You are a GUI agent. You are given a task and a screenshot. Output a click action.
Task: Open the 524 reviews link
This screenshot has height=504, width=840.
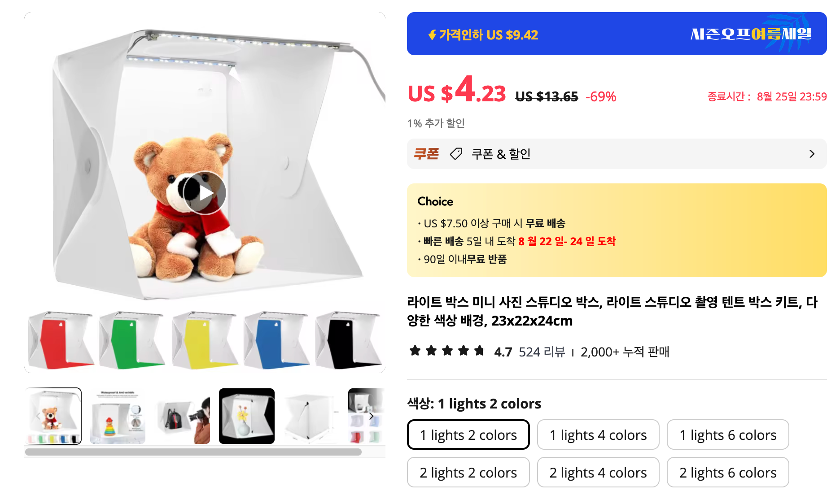542,352
